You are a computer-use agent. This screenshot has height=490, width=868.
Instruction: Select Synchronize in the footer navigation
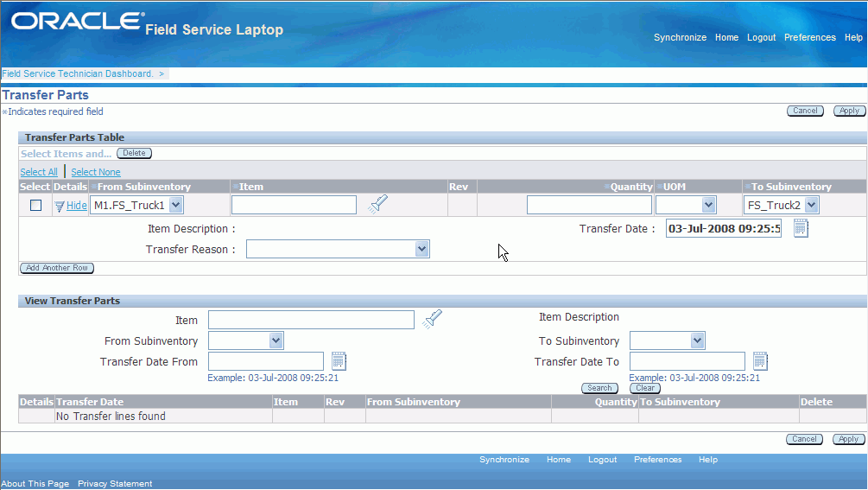coord(504,460)
